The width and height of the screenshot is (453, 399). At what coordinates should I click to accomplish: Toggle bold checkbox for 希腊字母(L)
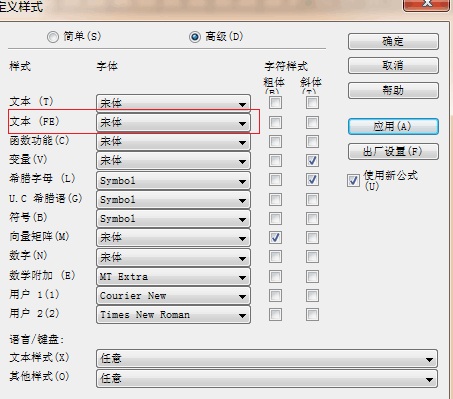pos(275,180)
